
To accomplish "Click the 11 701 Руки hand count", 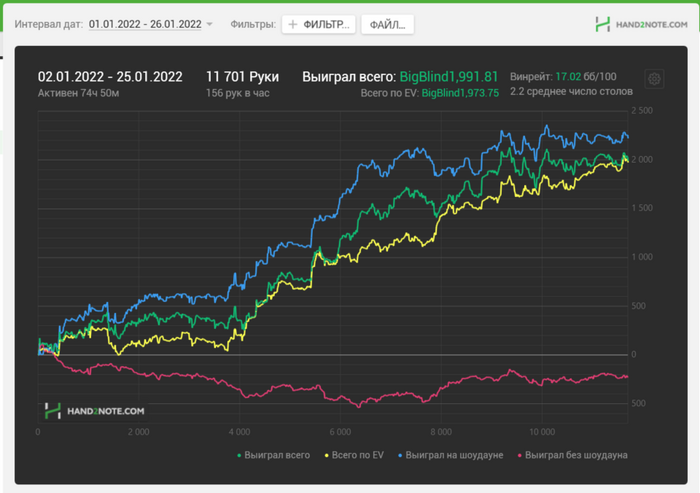I will coord(242,77).
